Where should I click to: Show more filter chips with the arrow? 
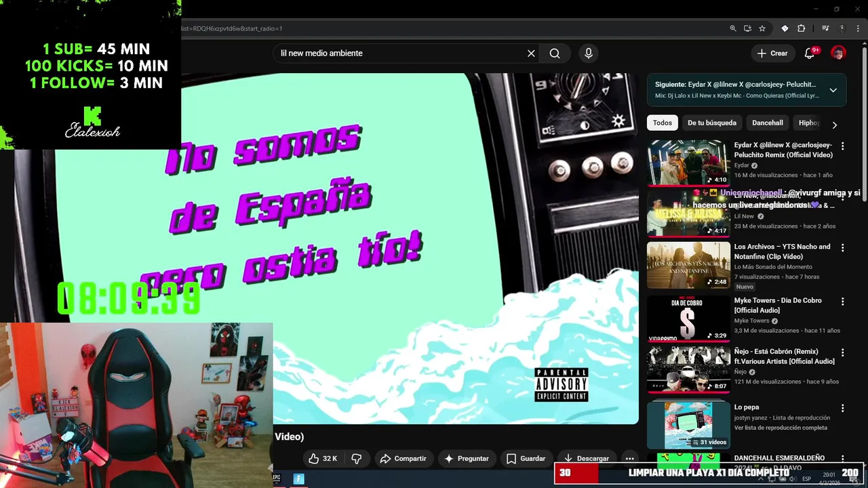tap(834, 125)
